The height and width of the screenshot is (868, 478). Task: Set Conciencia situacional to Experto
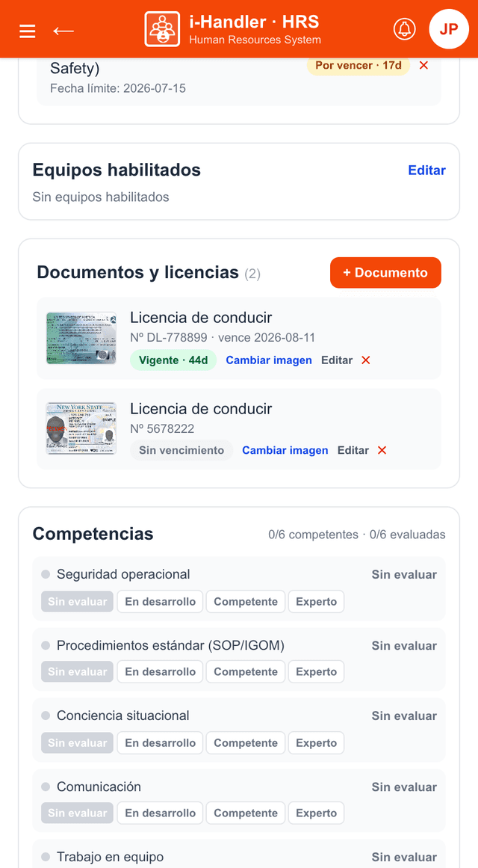click(317, 743)
